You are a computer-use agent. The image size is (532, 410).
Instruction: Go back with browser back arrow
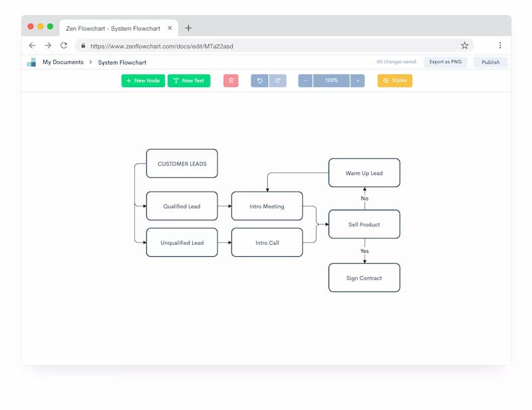pos(32,45)
